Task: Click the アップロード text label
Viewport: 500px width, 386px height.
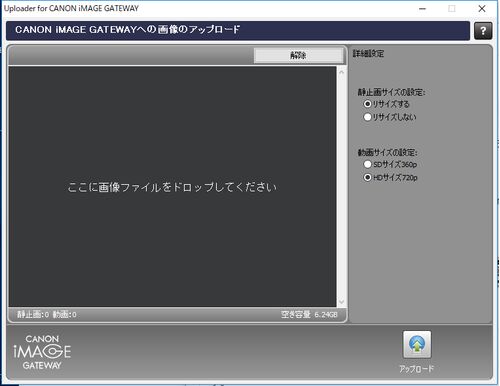Action: 417,369
